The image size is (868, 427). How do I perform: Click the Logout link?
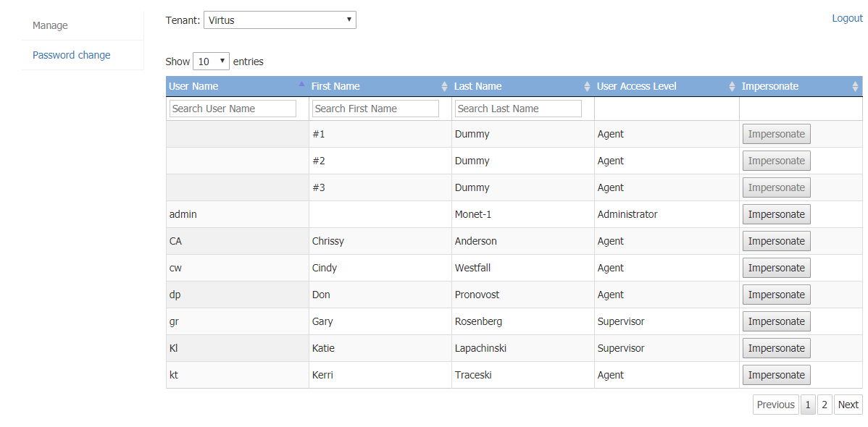tap(847, 18)
